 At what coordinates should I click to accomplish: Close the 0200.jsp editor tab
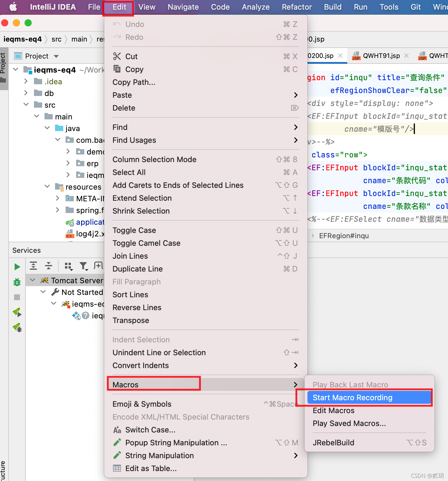click(x=340, y=56)
